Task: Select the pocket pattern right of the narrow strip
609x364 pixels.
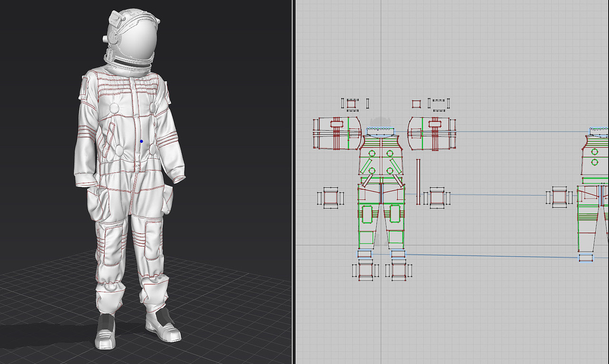Action: click(x=437, y=198)
